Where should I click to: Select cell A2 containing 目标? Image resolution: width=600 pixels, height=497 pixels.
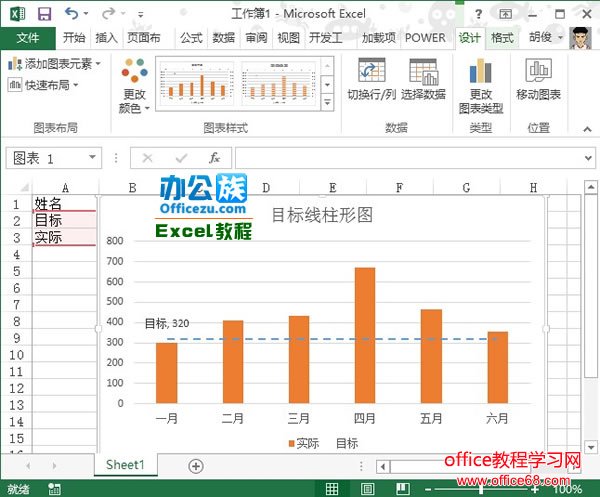click(64, 220)
